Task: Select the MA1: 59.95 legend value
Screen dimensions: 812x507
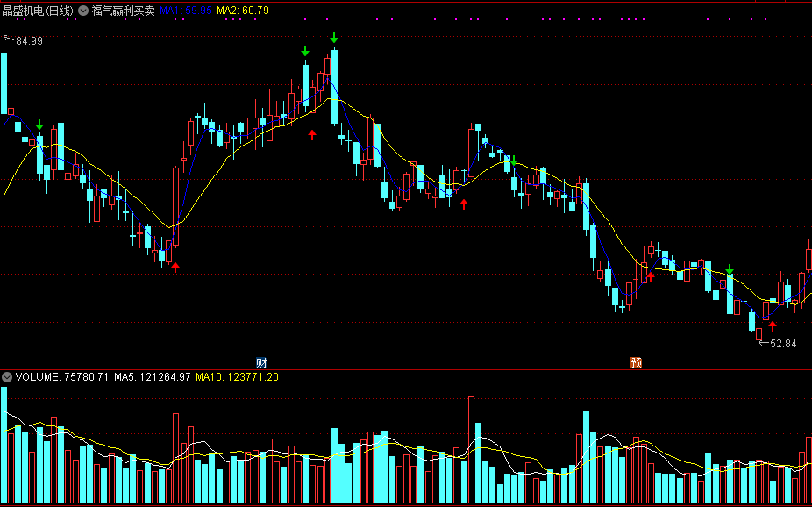Action: (x=185, y=11)
